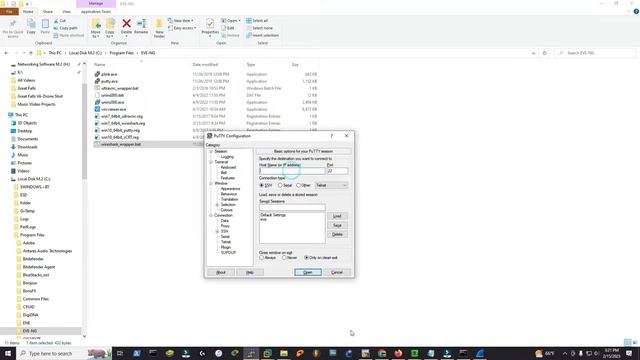Click the Copy icon in the ribbon
The width and height of the screenshot is (640, 360).
(31, 27)
